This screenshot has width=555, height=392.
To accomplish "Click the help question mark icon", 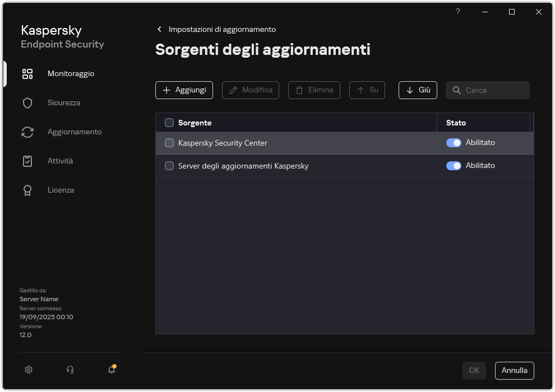I will 457,12.
